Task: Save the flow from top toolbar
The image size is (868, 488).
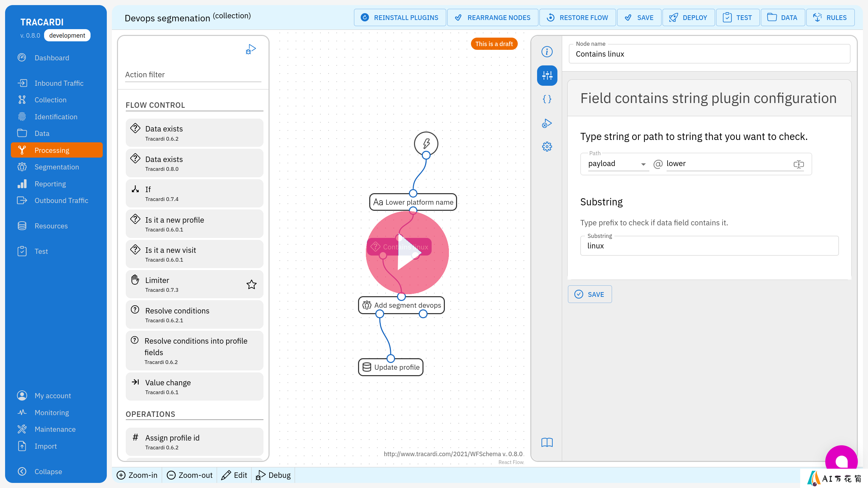Action: [639, 18]
